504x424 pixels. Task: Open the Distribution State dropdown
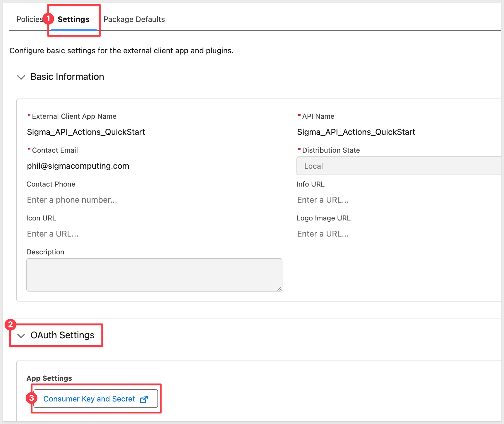[x=399, y=166]
